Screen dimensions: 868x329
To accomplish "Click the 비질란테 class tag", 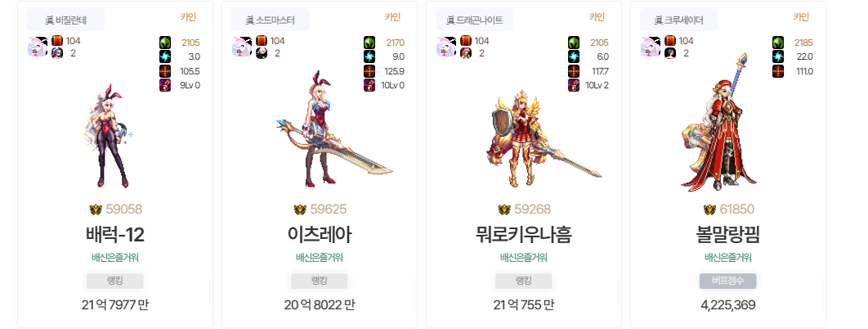I will coord(66,20).
